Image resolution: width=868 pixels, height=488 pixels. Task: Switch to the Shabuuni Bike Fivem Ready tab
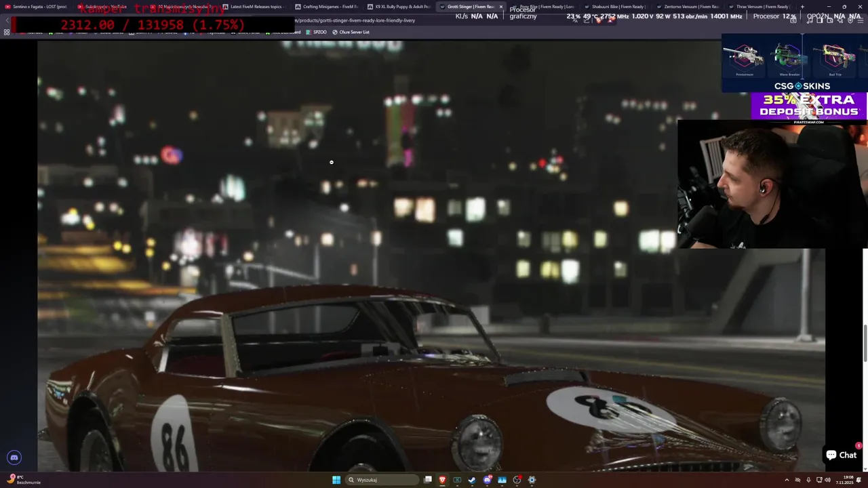coord(617,7)
